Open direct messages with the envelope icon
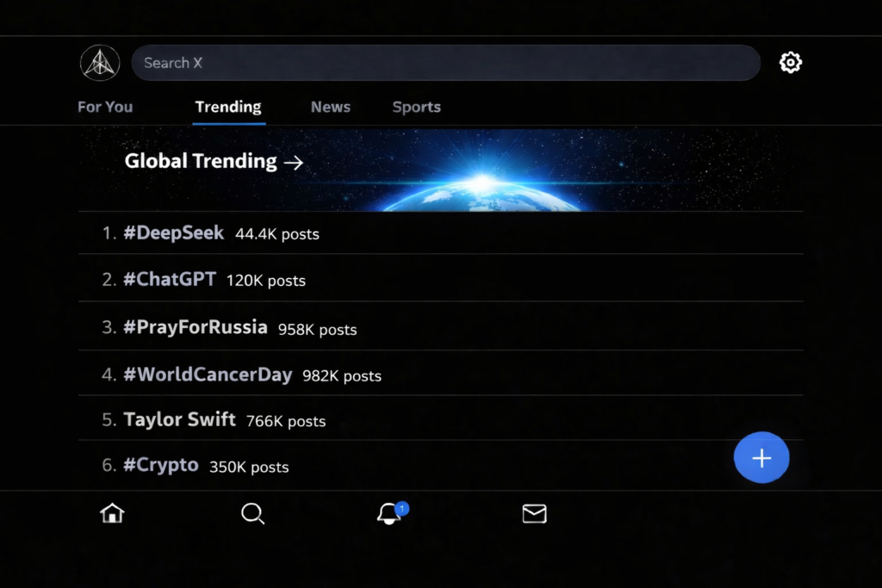 [534, 514]
